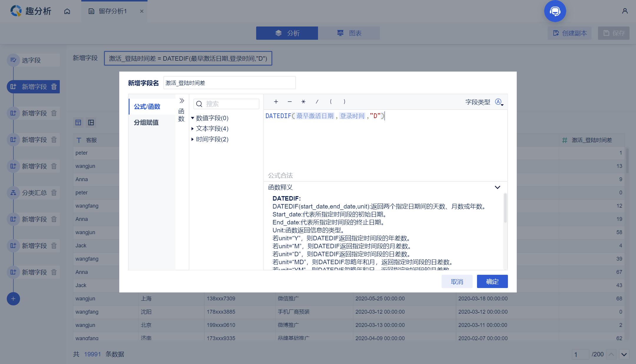This screenshot has height=364, width=636.
Task: Collapse the 数值字段(0) tree group
Action: [x=193, y=118]
